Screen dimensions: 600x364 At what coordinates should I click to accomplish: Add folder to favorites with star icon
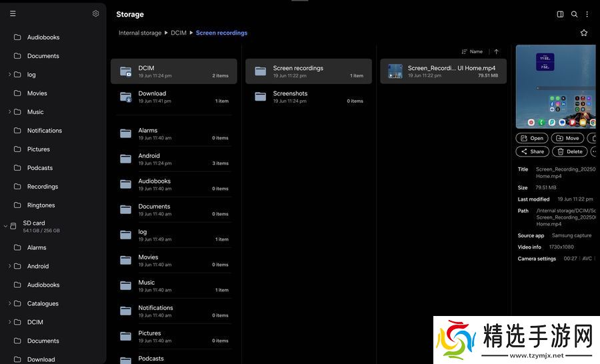(x=584, y=33)
